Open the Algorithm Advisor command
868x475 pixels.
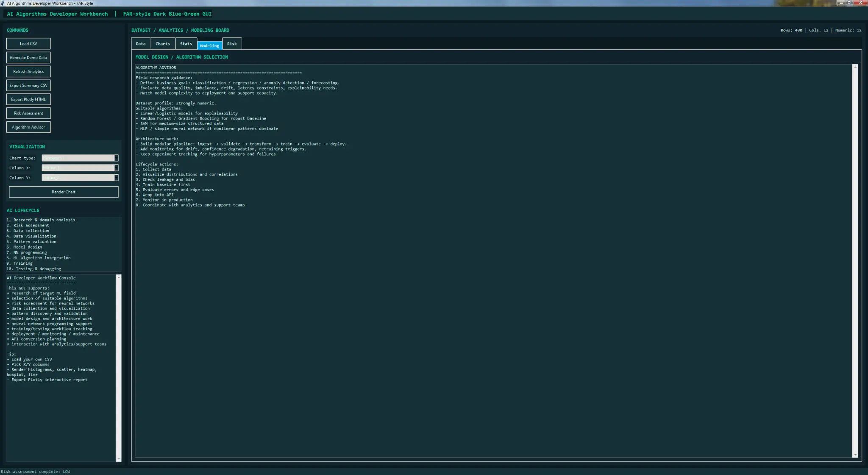click(28, 127)
